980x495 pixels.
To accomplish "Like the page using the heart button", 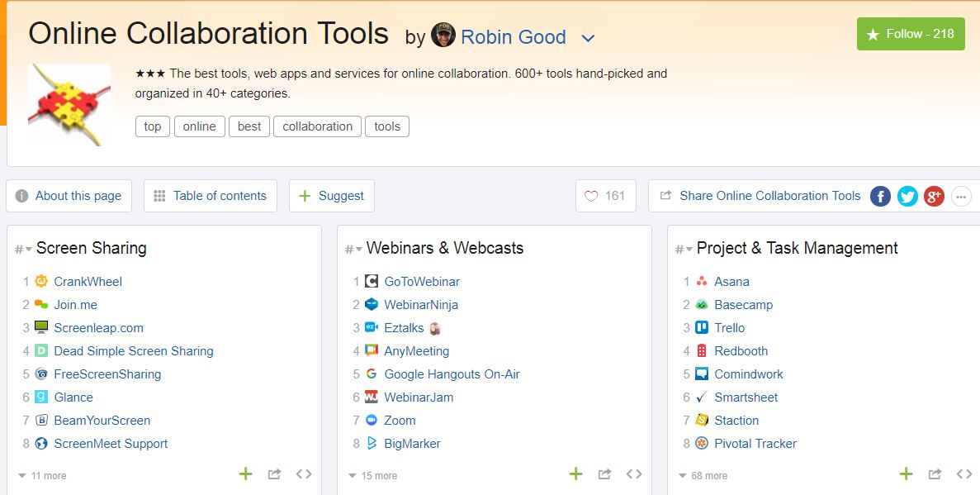I will point(605,196).
